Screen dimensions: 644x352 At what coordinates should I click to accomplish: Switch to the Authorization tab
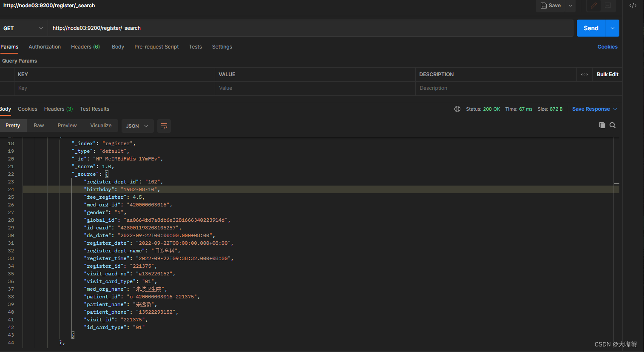point(45,47)
